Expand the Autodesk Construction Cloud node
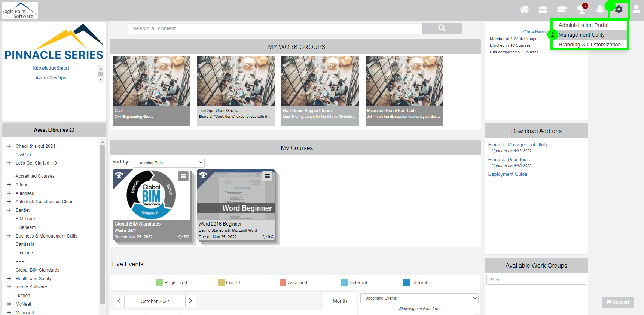644x315 pixels. point(9,202)
